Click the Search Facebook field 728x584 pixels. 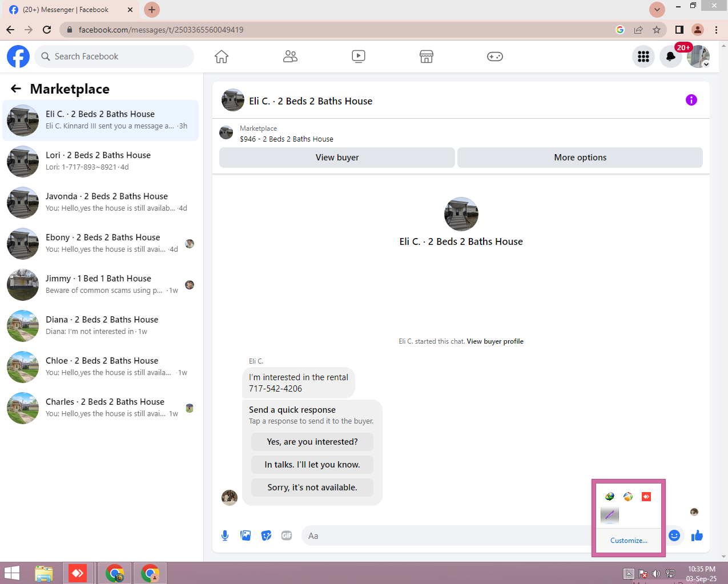tap(114, 57)
